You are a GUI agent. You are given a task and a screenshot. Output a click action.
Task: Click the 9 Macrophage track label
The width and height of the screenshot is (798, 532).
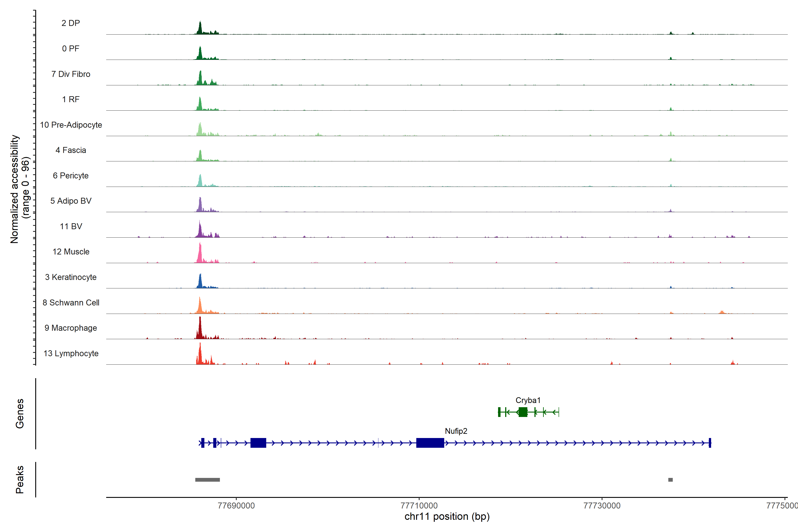point(70,328)
